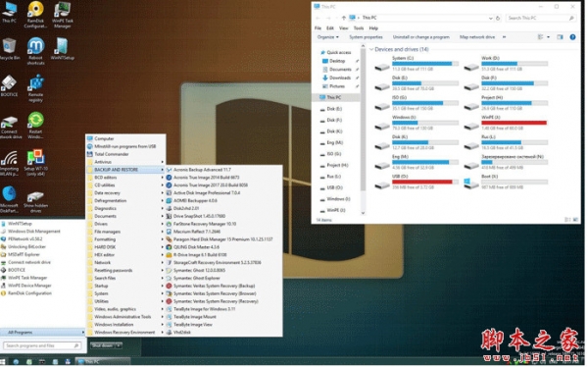The image size is (588, 367).
Task: Click the search magnifier in Explorer
Action: pos(572,18)
